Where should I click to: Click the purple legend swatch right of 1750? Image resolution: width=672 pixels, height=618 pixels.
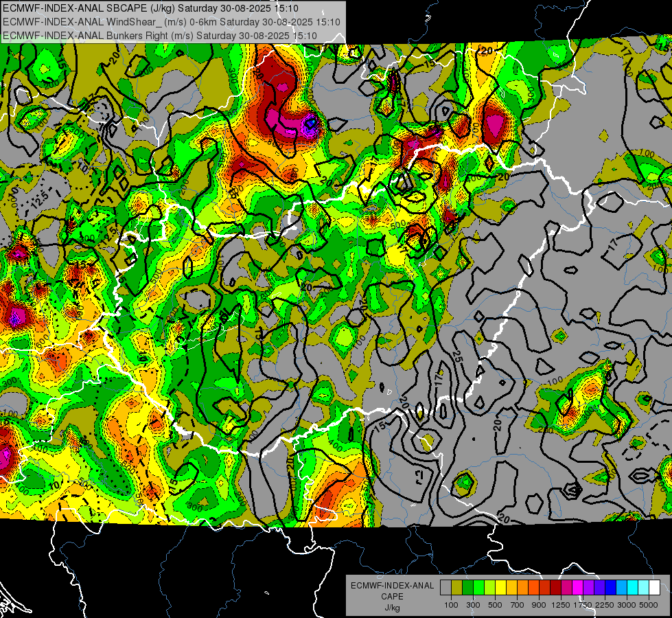coord(589,588)
